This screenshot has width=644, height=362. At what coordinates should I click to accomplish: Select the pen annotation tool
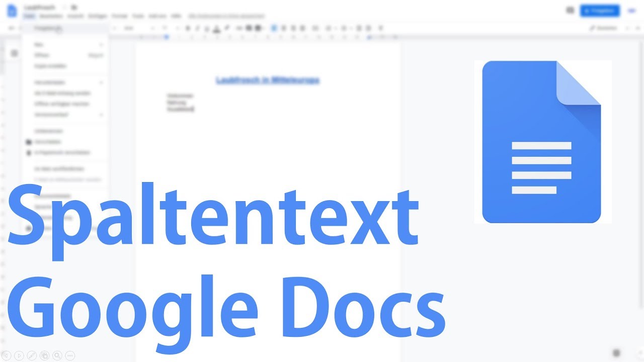pyautogui.click(x=32, y=355)
